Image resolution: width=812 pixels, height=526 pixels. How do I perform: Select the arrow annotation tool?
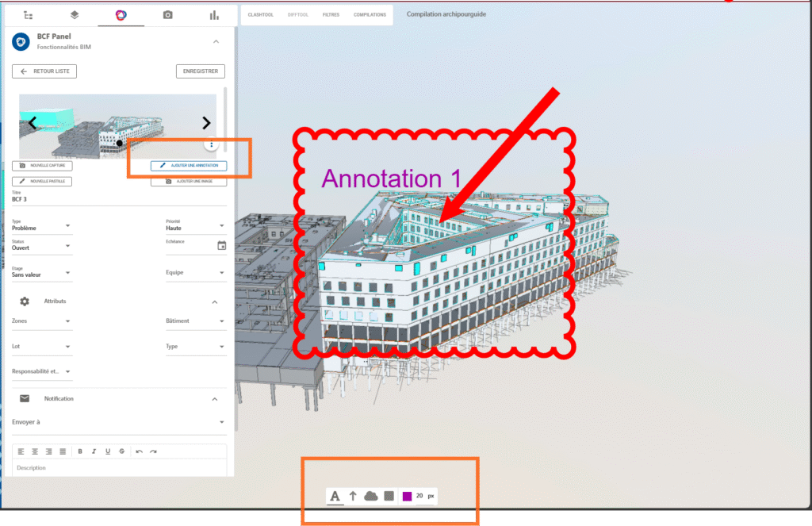[353, 497]
